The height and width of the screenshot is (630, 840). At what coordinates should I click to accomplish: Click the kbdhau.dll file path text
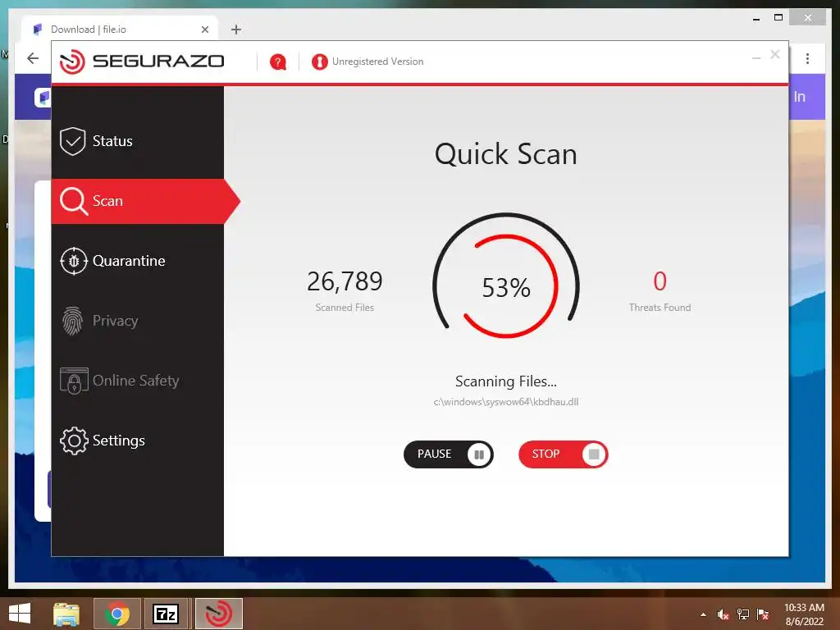coord(505,402)
